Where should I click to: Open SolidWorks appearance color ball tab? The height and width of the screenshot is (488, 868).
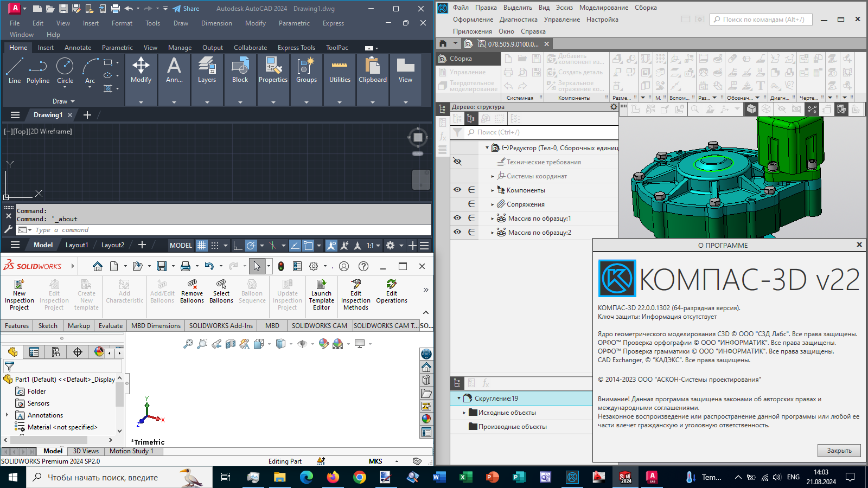[x=99, y=352]
